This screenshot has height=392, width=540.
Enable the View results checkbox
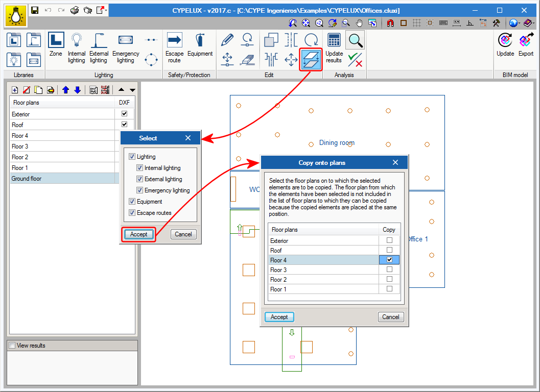(x=12, y=346)
